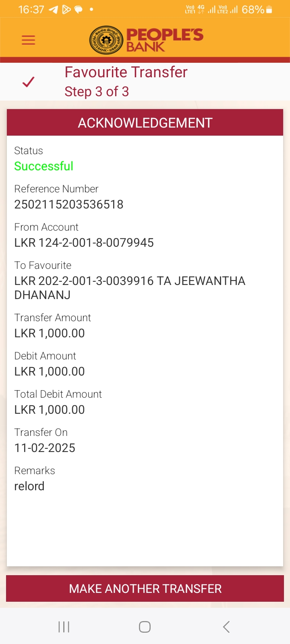This screenshot has width=290, height=644.
Task: Tap the Acknowledgement header bar
Action: pyautogui.click(x=145, y=123)
